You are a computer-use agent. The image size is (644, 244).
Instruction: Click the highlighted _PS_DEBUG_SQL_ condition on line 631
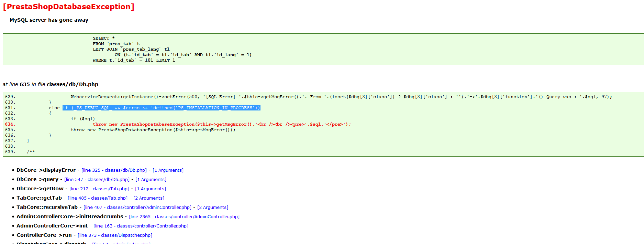coord(162,108)
